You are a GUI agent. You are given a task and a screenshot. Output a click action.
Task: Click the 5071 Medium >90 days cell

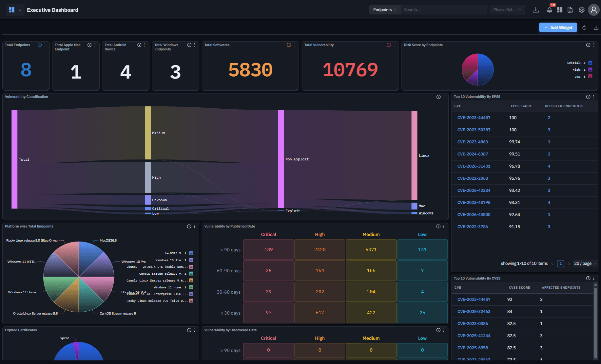click(371, 249)
